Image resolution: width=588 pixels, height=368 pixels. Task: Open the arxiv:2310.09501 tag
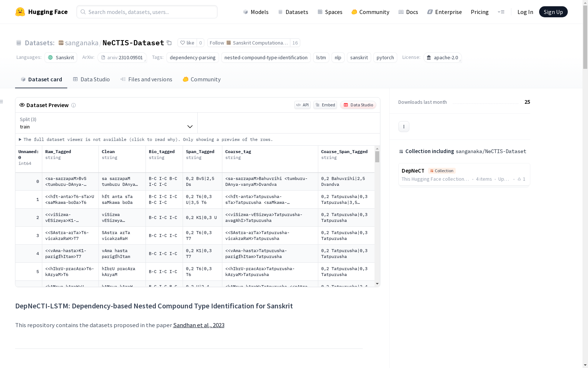coord(122,57)
